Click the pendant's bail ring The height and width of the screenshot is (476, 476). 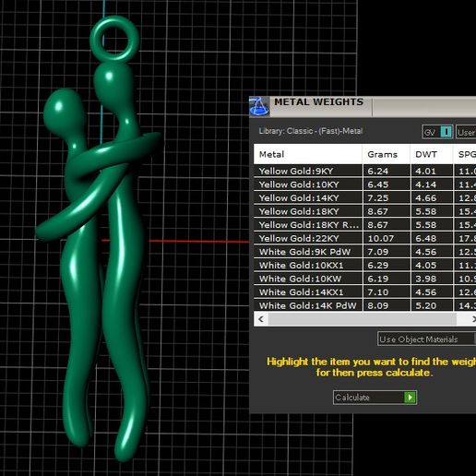(x=114, y=39)
